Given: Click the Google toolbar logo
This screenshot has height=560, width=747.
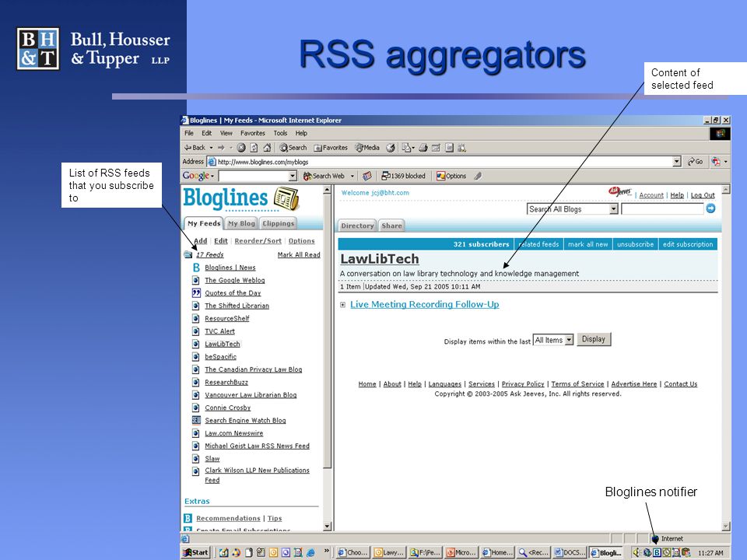Looking at the screenshot, I should click(x=195, y=176).
